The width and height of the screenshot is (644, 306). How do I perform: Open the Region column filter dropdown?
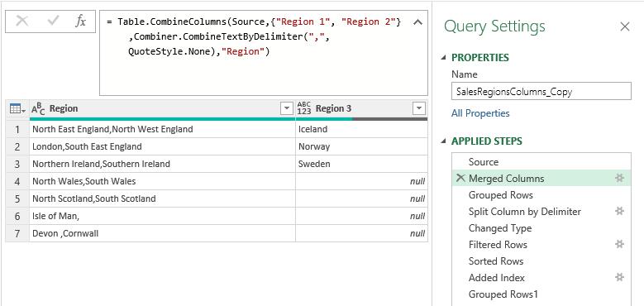[286, 108]
